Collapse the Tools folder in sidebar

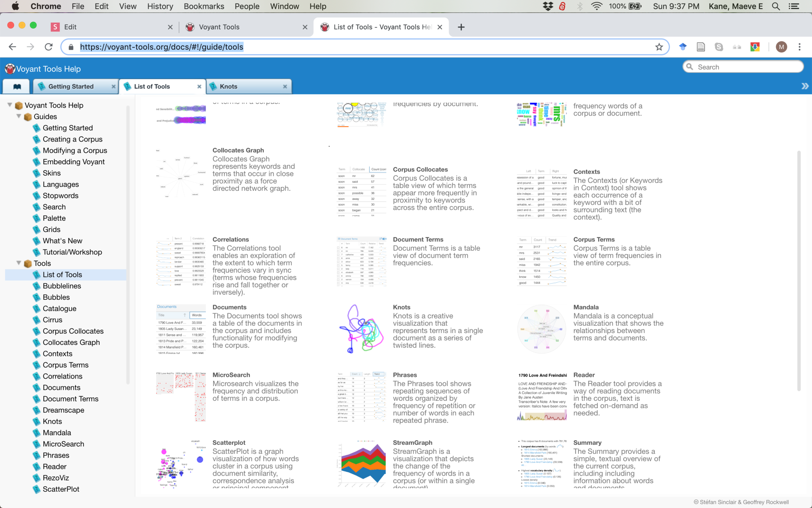[x=19, y=263]
